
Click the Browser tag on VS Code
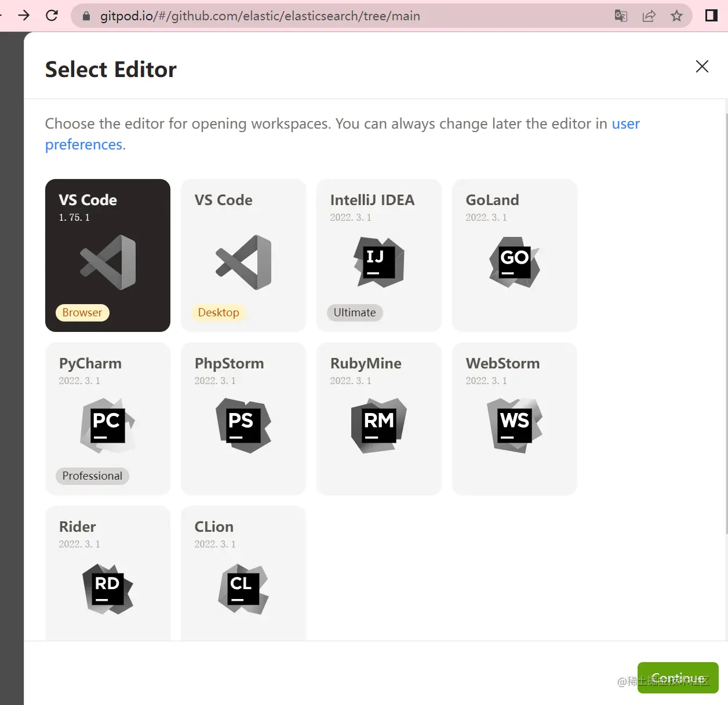click(x=82, y=313)
